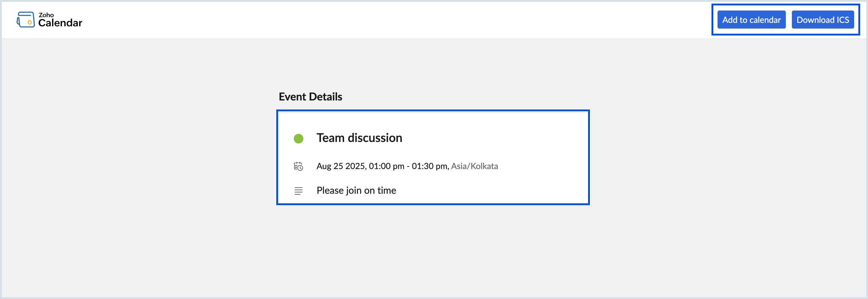
Task: Click the description lines icon
Action: [x=298, y=191]
